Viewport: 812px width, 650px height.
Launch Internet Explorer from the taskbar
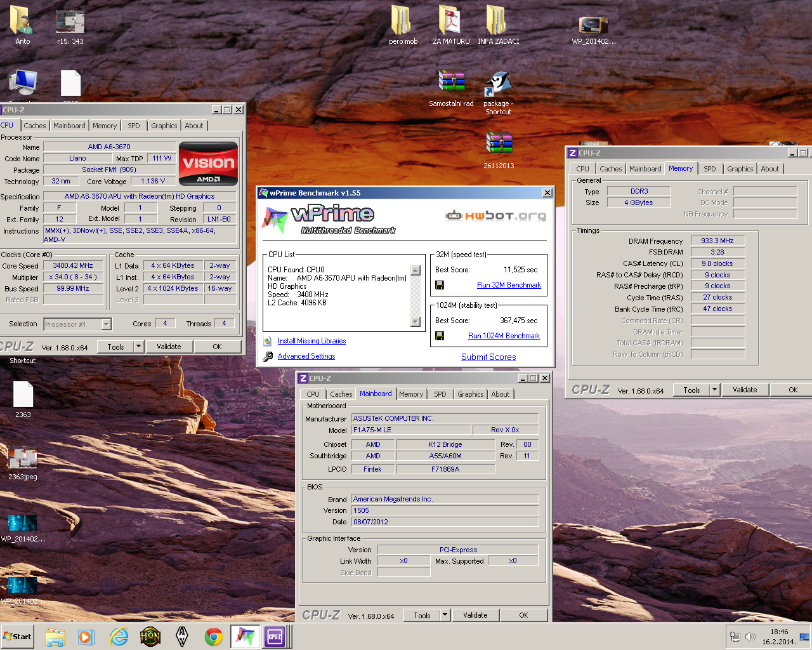(x=119, y=637)
